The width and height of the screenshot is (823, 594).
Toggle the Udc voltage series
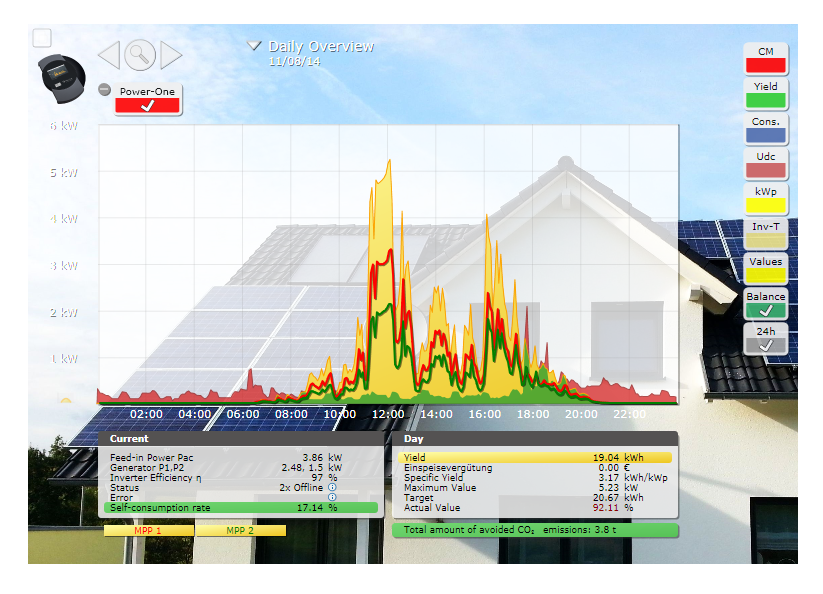(x=766, y=164)
